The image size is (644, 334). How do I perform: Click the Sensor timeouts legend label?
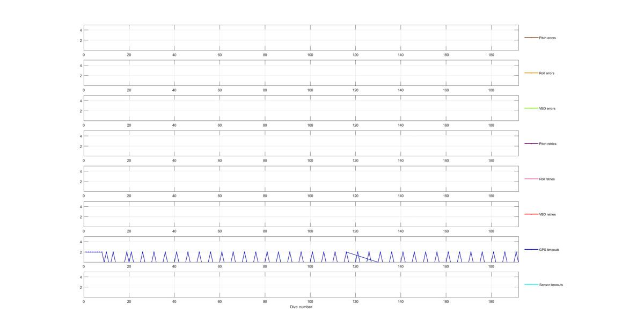[551, 285]
